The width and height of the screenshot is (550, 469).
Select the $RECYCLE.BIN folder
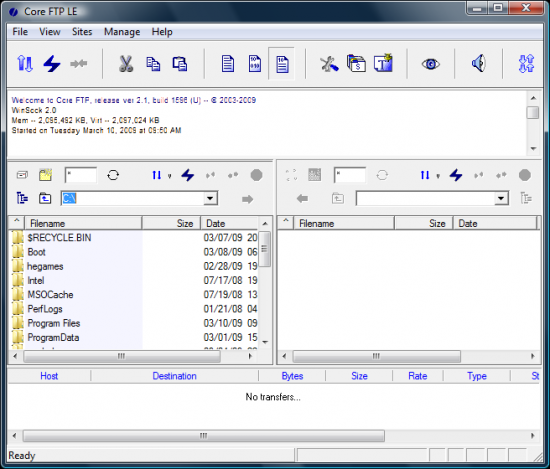(x=59, y=238)
